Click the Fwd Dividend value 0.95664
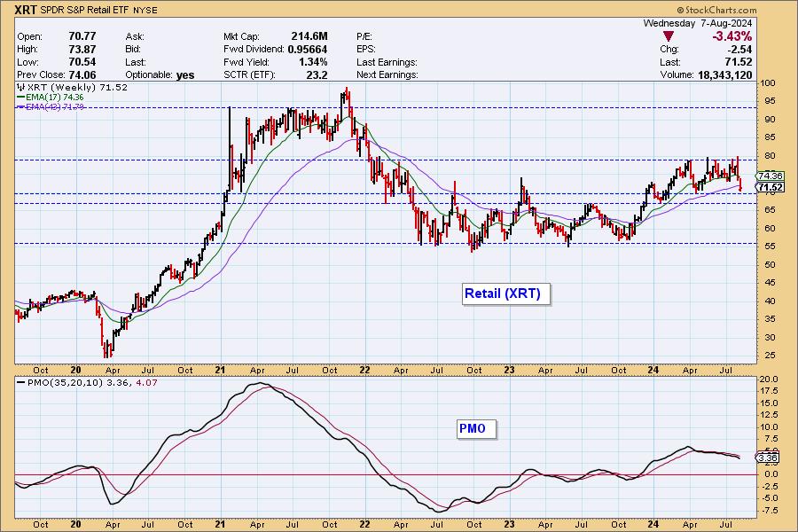Viewport: 798px width, 532px height. (x=308, y=50)
